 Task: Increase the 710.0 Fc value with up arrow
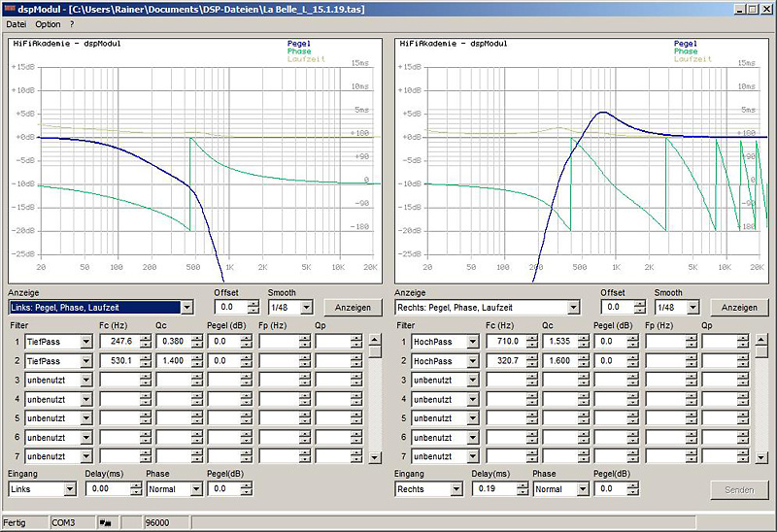pos(532,338)
